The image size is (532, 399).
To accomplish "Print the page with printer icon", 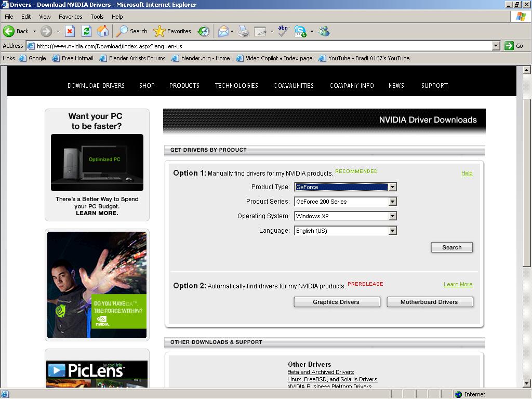I will click(x=243, y=31).
